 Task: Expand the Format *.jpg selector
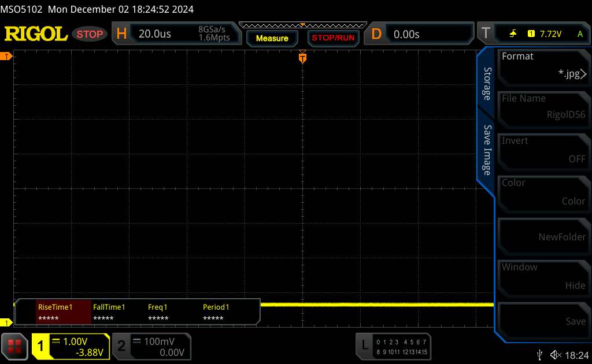[x=543, y=65]
